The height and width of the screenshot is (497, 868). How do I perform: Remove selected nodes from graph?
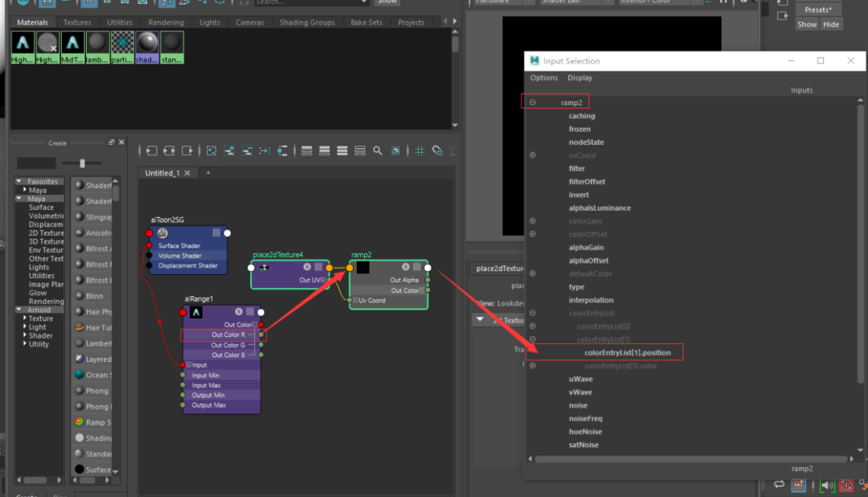coord(247,150)
